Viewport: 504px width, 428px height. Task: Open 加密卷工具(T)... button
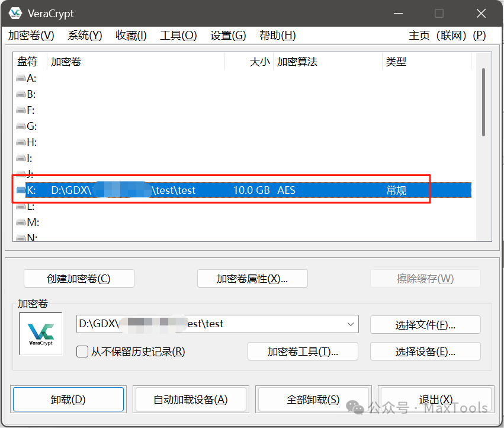tap(303, 352)
